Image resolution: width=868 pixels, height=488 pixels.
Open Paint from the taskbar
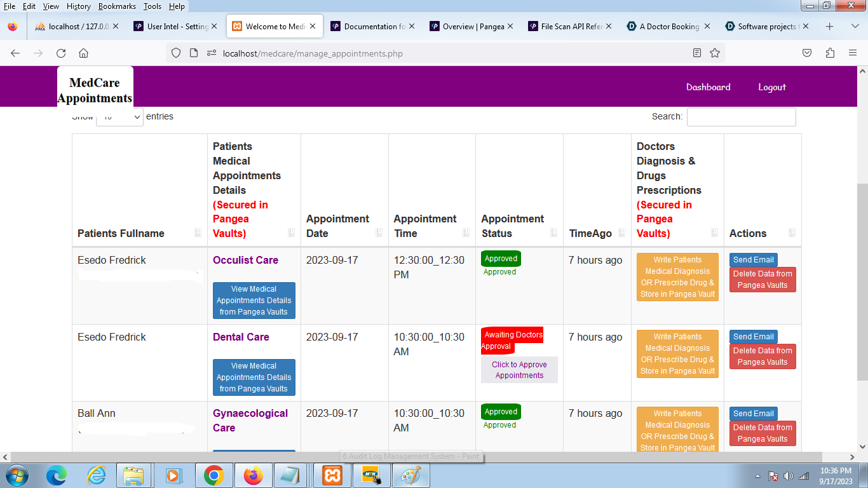tap(410, 475)
